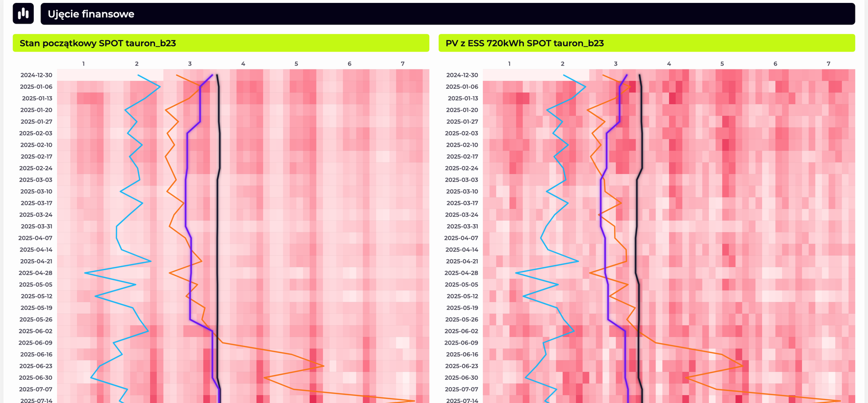Screen dimensions: 868x403
Task: Click date 2025-01-27 in Stan początkowy heatmap
Action: pos(37,122)
